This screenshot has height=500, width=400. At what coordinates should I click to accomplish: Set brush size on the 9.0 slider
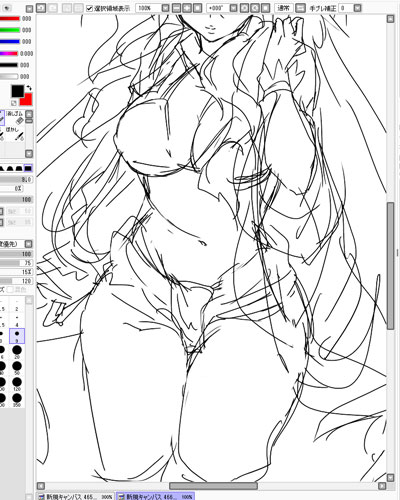click(x=16, y=180)
